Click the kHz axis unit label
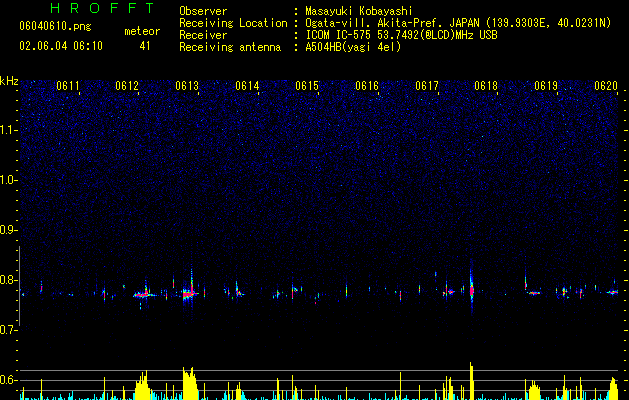Viewport: 629px width, 400px height. (9, 81)
